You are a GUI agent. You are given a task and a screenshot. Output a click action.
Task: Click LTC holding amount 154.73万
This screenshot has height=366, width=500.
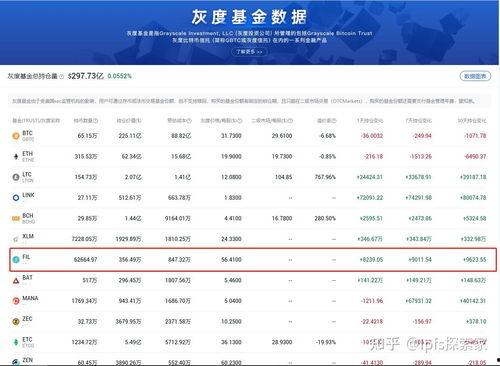click(x=86, y=177)
